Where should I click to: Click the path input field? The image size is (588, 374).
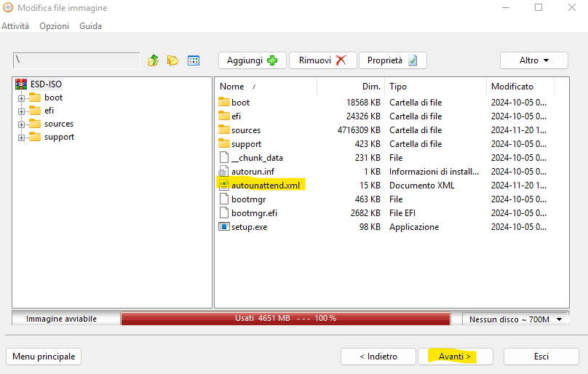click(x=76, y=60)
